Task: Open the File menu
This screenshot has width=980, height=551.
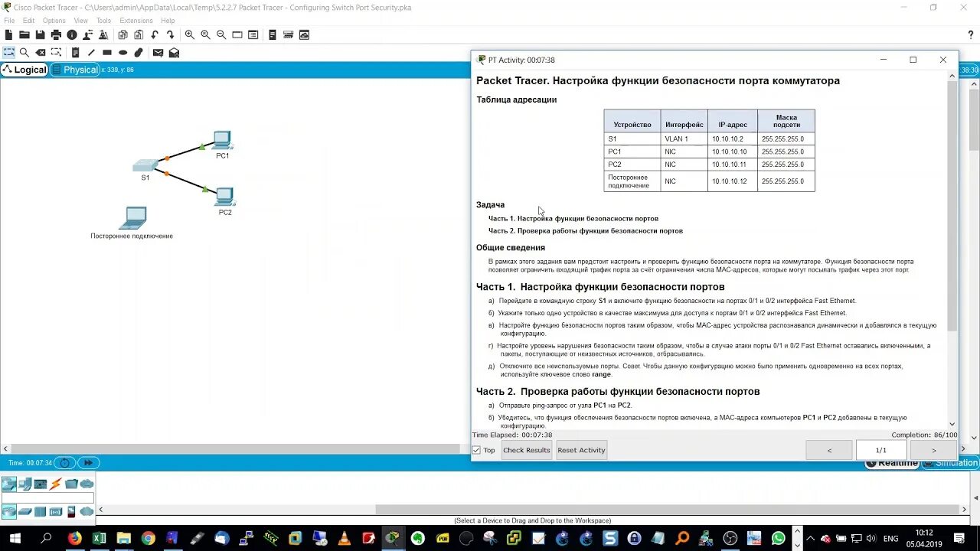Action: pos(9,21)
